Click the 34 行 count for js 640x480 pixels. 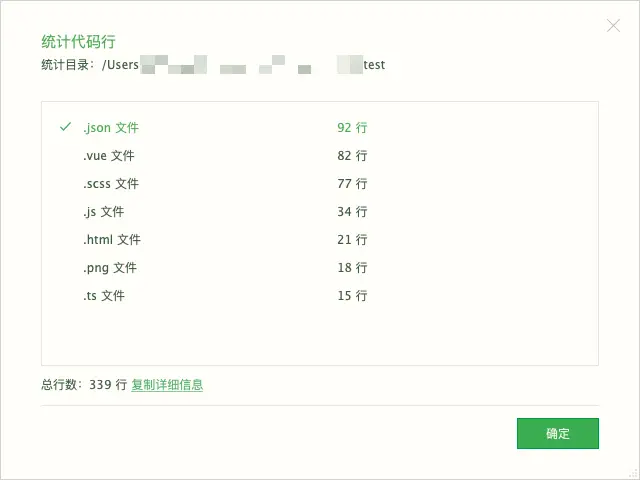352,211
